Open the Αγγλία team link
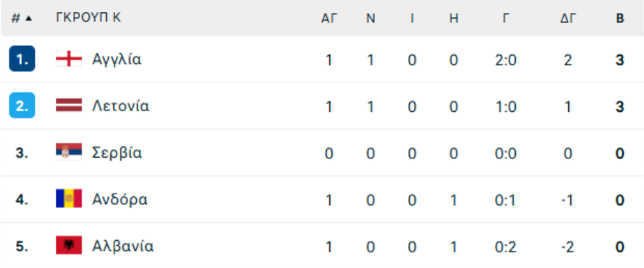 [x=117, y=59]
